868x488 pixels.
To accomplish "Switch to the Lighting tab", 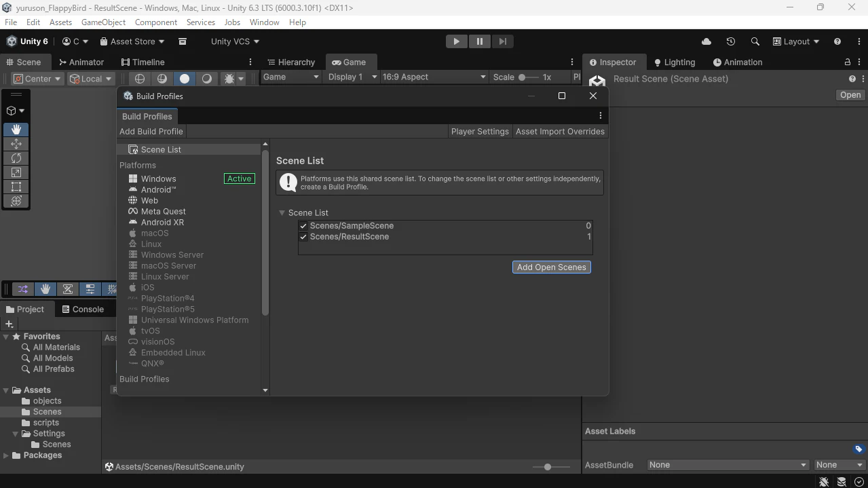I will pos(674,62).
